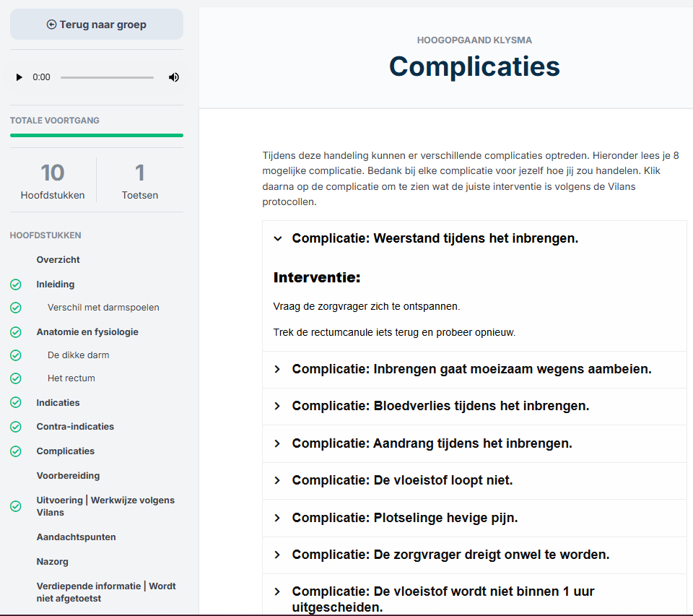Open the Nazorg chapter
The width and height of the screenshot is (693, 616).
[53, 562]
